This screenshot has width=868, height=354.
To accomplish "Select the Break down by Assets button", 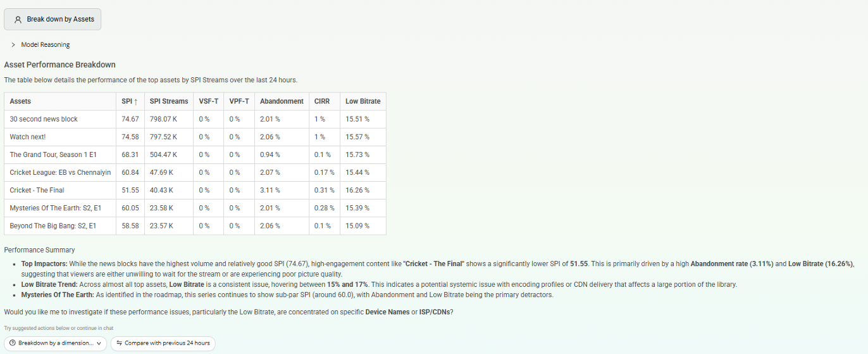I will point(53,20).
